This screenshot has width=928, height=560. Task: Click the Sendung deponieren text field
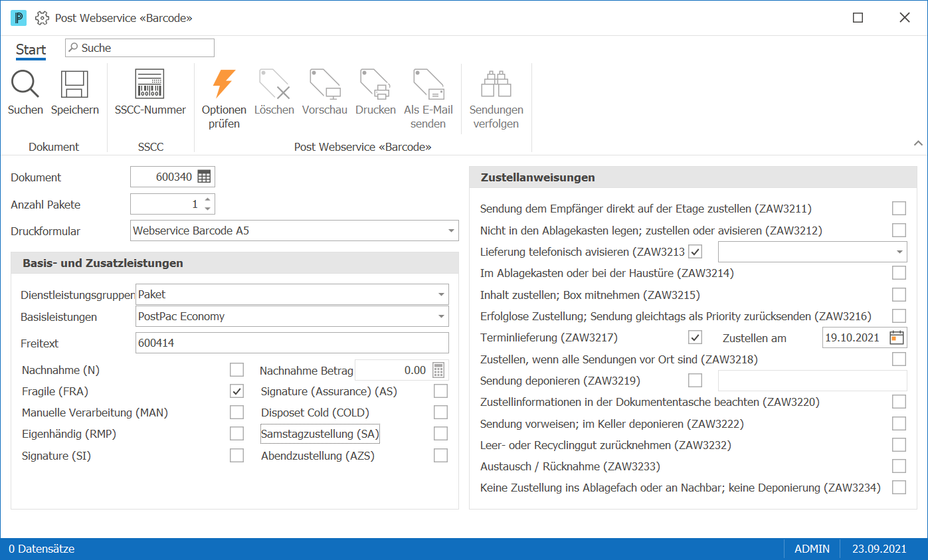812,381
